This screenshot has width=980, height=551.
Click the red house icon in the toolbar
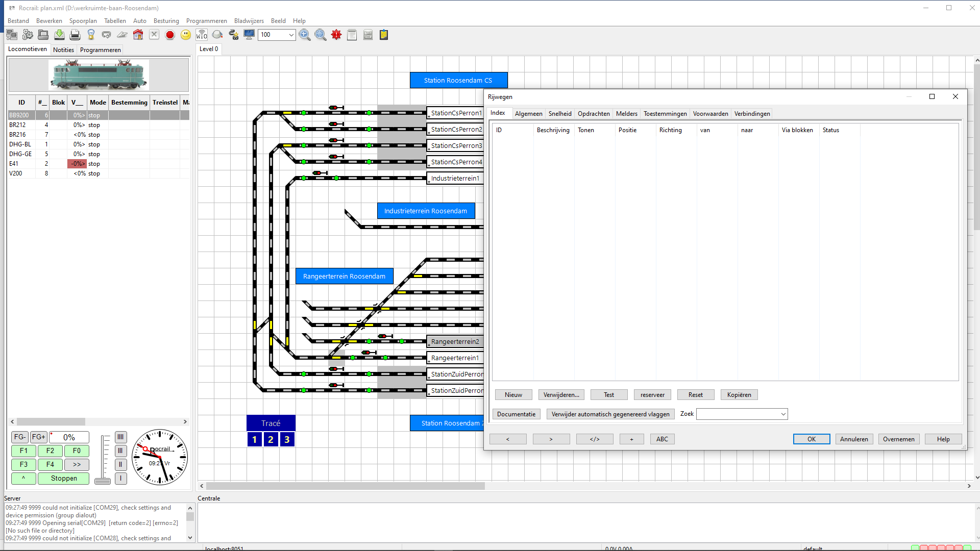tap(138, 35)
